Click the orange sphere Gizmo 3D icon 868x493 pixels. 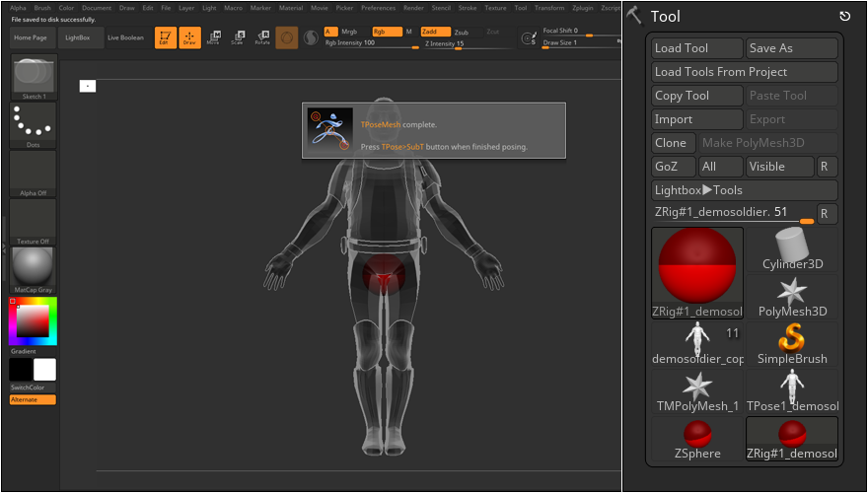pyautogui.click(x=287, y=37)
